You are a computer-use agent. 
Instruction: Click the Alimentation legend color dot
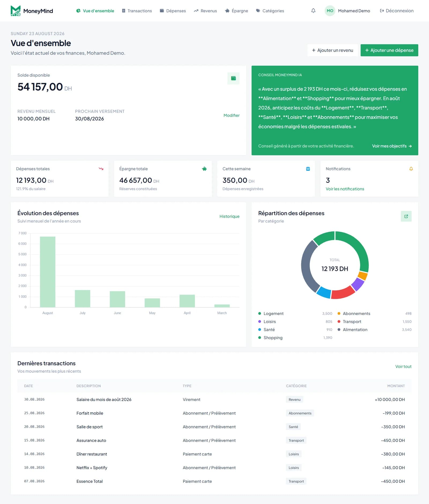coord(339,329)
